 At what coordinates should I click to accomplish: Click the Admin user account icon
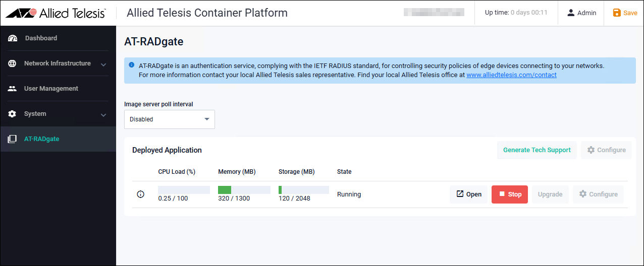(x=571, y=13)
